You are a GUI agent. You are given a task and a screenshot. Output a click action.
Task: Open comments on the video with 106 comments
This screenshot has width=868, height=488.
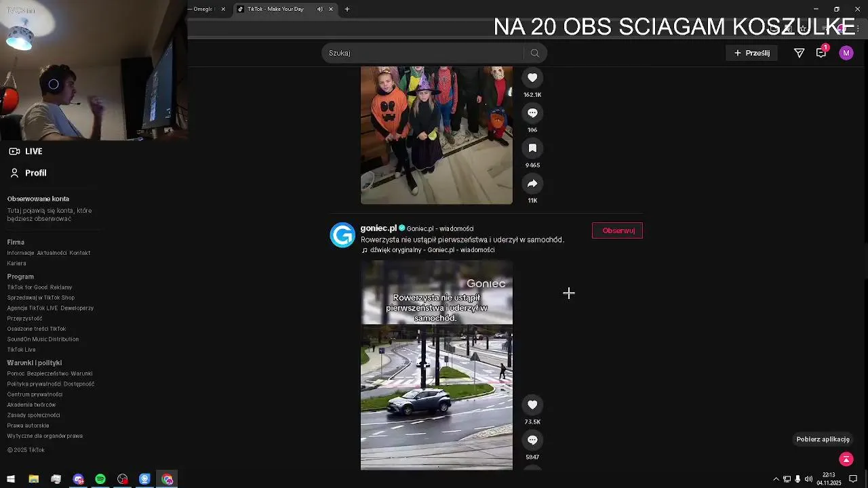pos(532,113)
